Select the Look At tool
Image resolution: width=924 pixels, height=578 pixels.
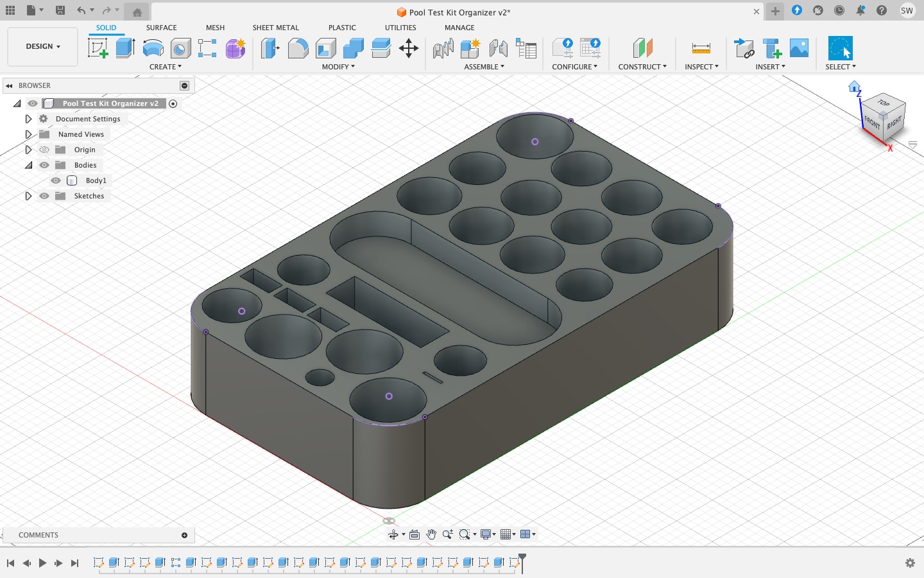415,534
